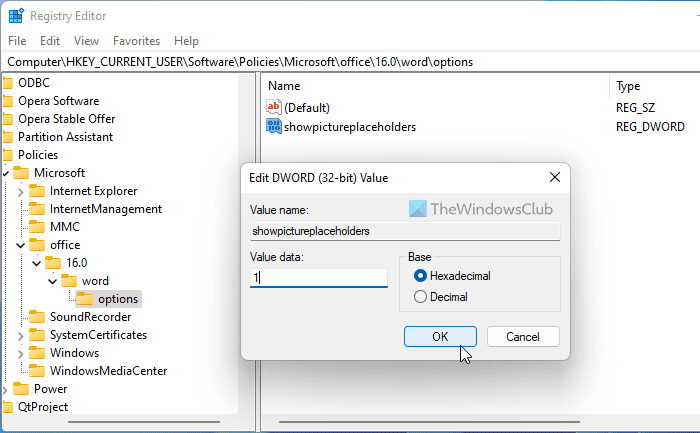Open the Edit menu

(50, 41)
